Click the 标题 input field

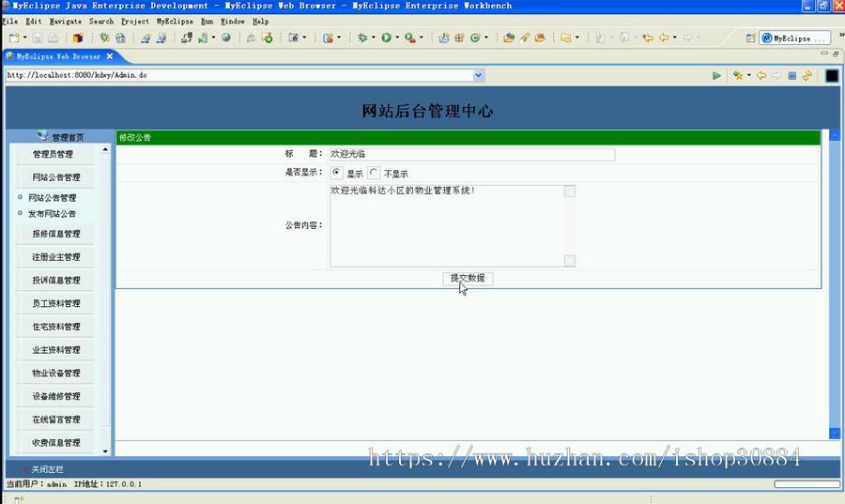[472, 155]
